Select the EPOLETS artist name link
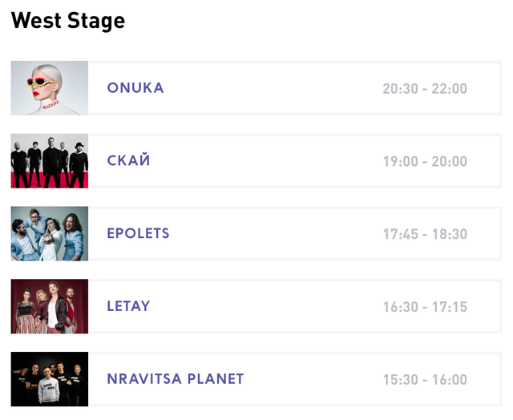513x420 pixels. pos(139,234)
